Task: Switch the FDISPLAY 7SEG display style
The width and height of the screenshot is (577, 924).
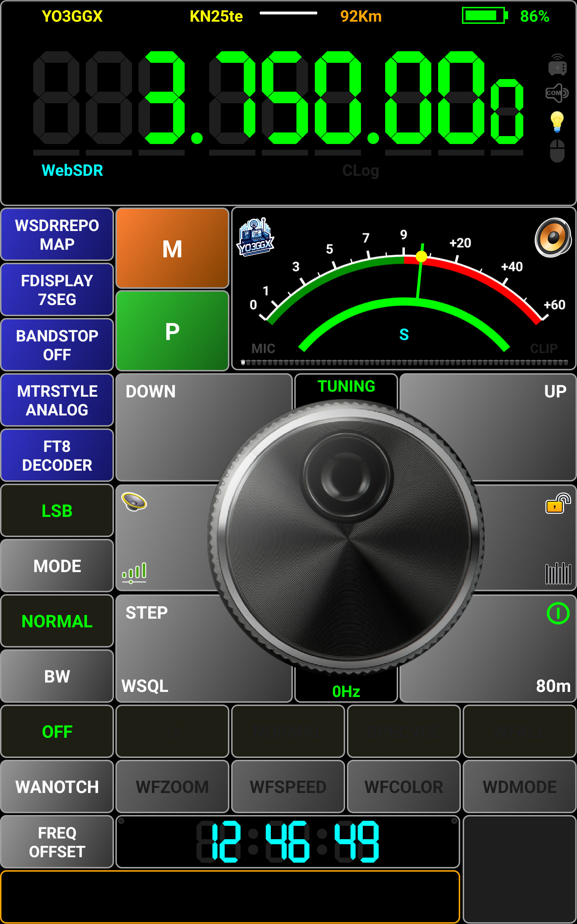Action: coord(57,290)
